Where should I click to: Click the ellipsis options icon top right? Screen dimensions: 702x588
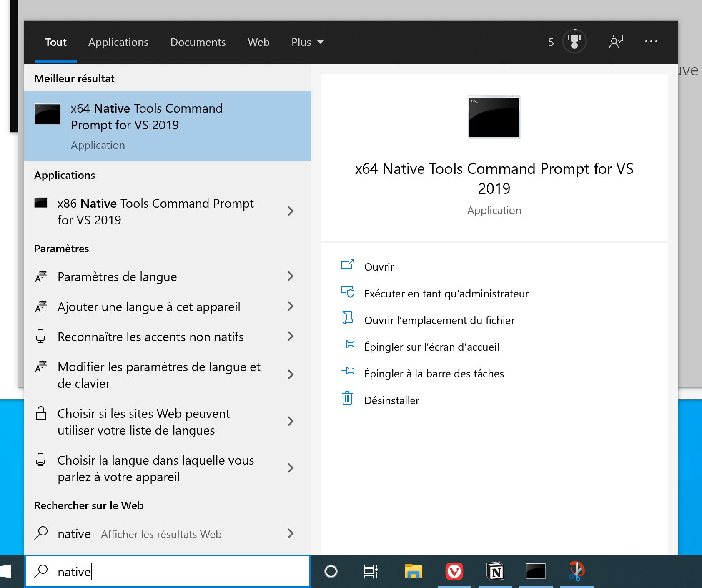point(651,42)
